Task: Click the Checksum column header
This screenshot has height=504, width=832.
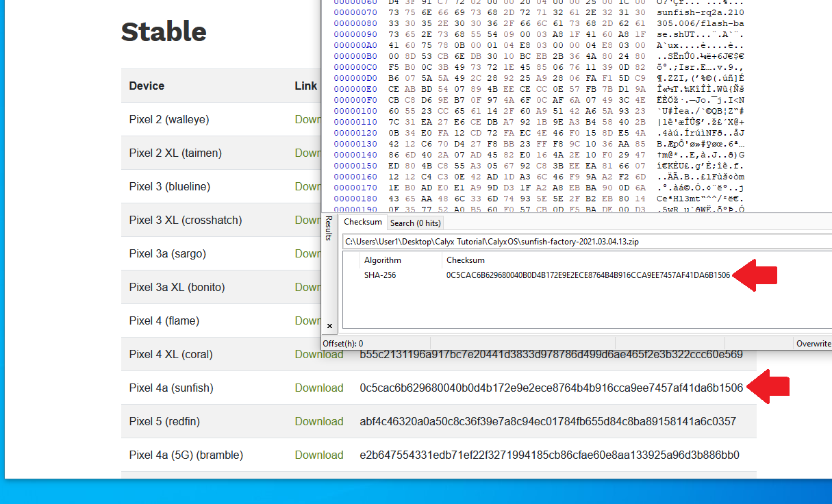Action: 466,260
